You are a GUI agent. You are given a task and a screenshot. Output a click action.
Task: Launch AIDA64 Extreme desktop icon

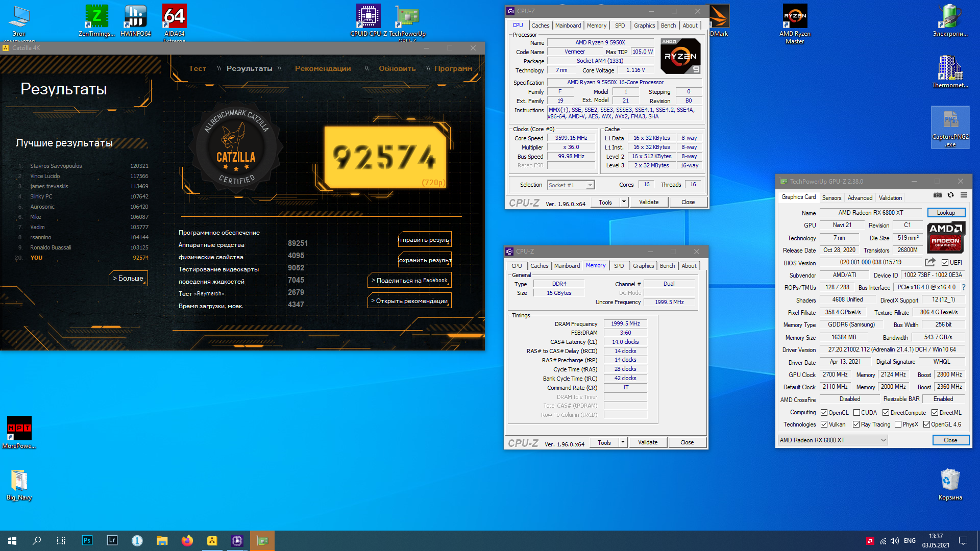coord(174,21)
